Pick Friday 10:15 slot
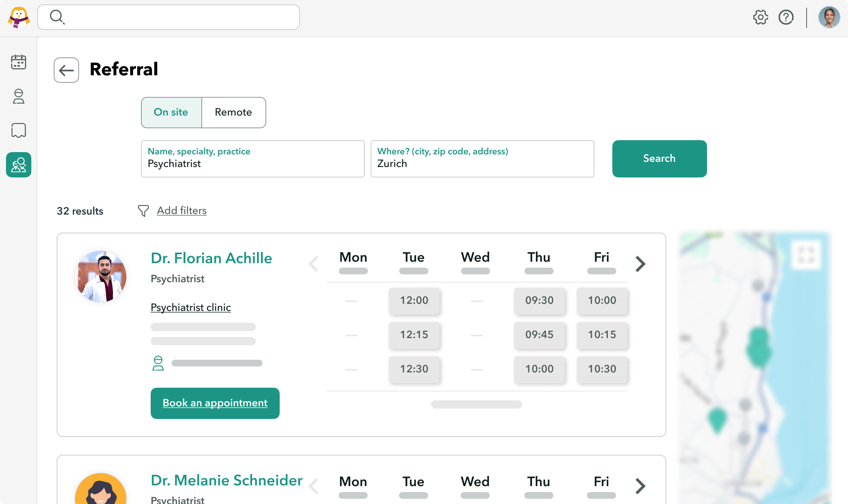This screenshot has height=504, width=848. click(602, 335)
